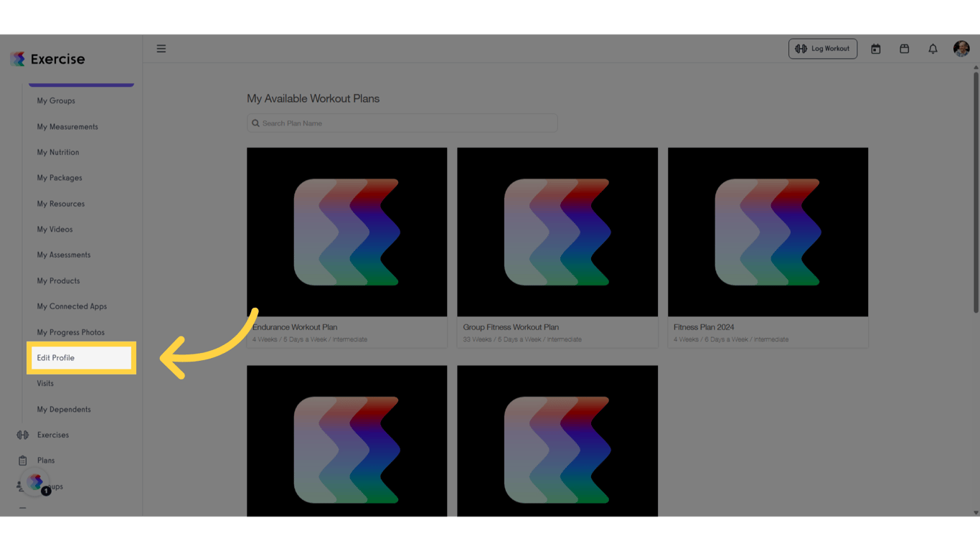
Task: Click the Exercise logo in the sidebar
Action: 47,59
